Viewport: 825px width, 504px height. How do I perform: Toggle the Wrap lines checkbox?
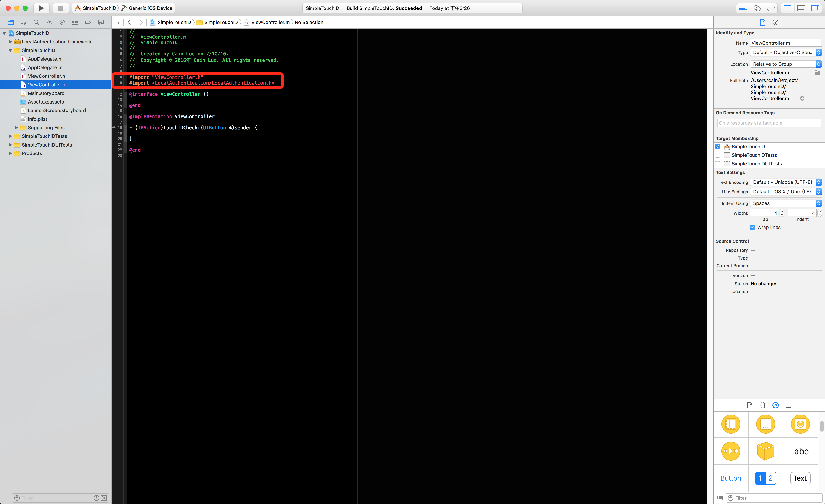752,227
